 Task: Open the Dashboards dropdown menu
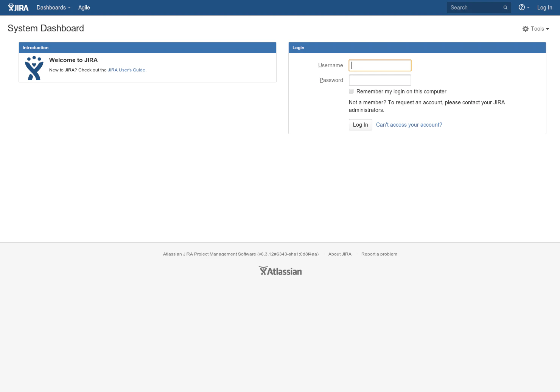click(53, 8)
